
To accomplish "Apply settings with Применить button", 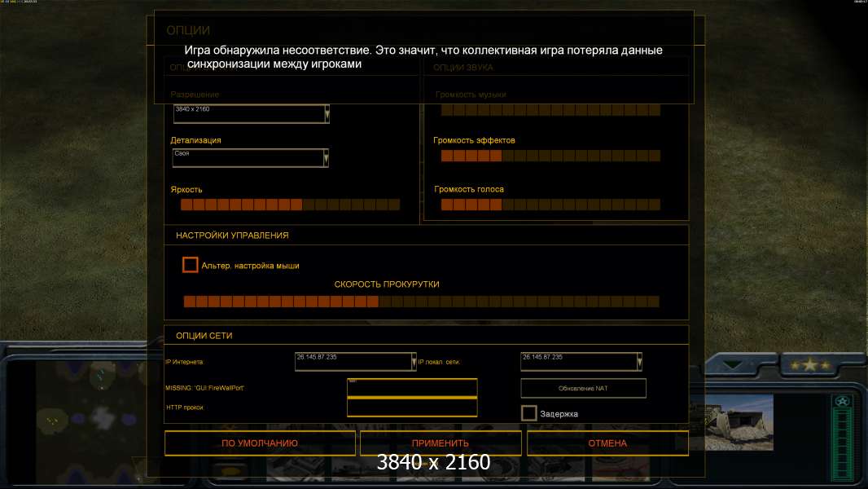I will pyautogui.click(x=440, y=443).
